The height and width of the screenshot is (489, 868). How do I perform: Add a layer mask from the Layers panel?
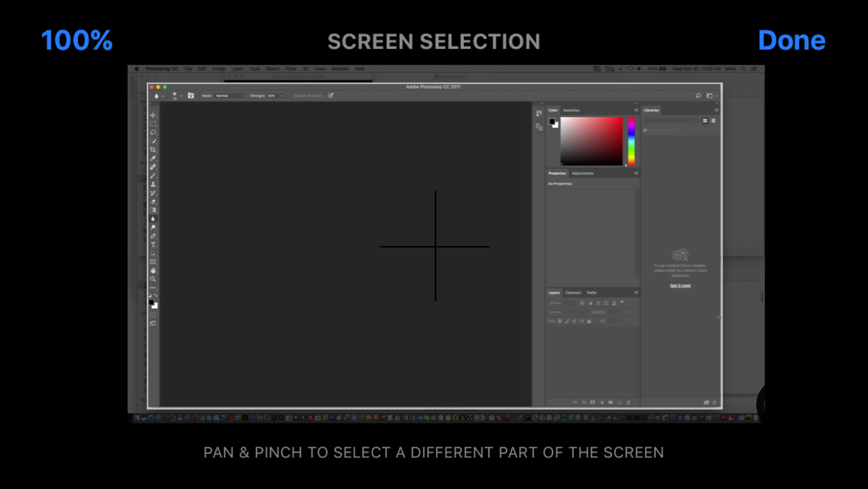tap(593, 402)
